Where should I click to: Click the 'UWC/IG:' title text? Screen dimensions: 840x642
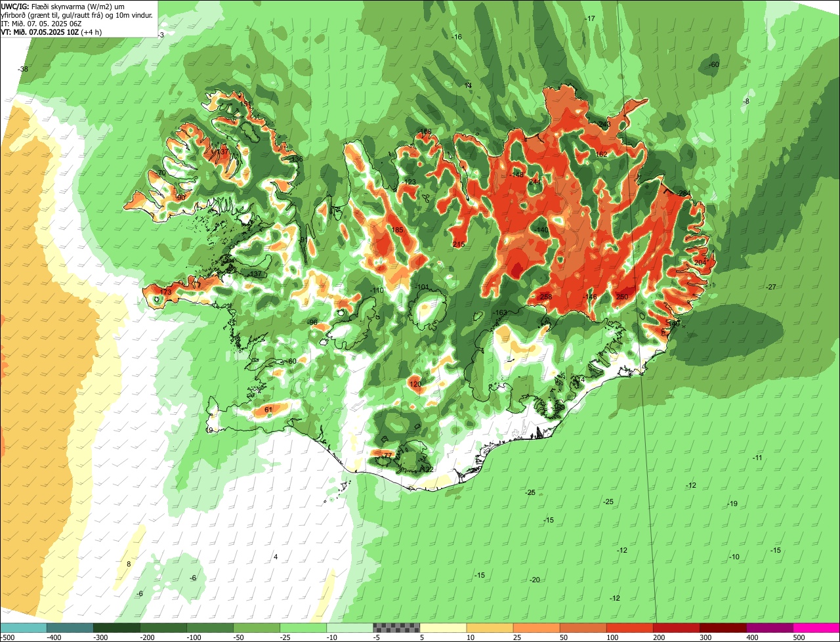[15, 6]
